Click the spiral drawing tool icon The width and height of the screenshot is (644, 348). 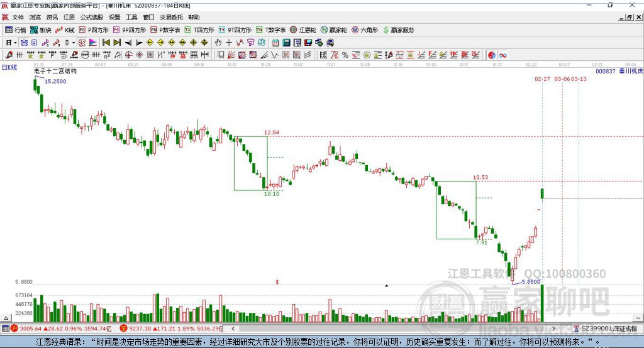tap(64, 55)
